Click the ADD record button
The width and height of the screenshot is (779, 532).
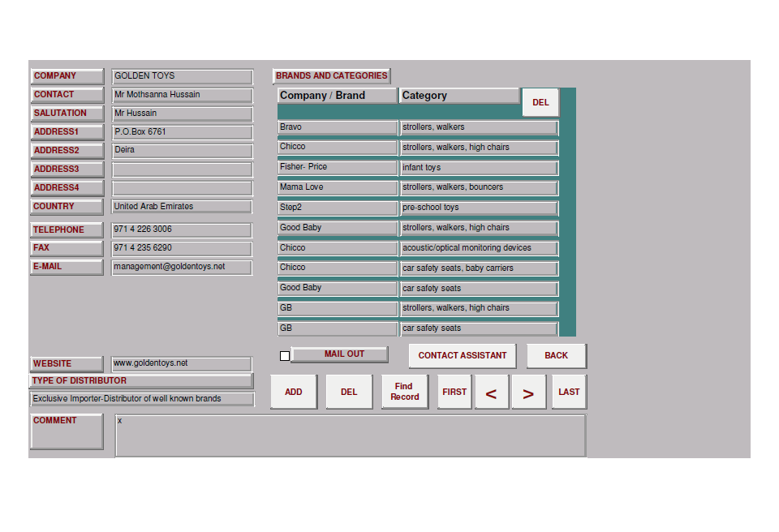[x=294, y=392]
